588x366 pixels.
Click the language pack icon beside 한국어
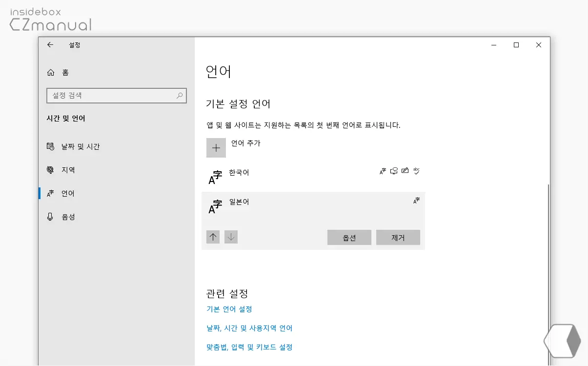coord(382,171)
